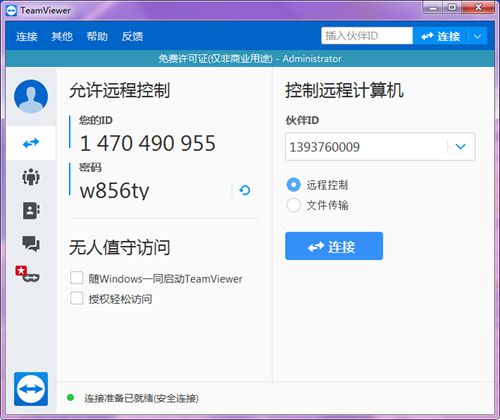Image resolution: width=500 pixels, height=420 pixels.
Task: Refresh password with circular arrow icon
Action: pos(245,190)
